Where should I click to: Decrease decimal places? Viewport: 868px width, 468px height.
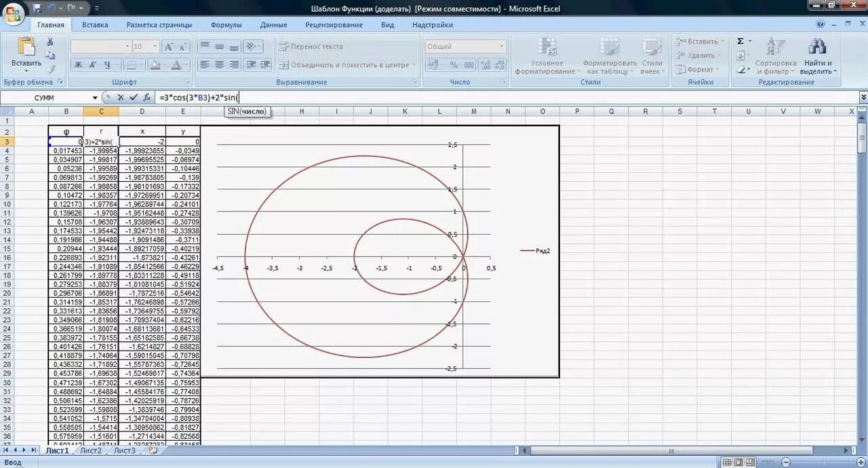500,65
